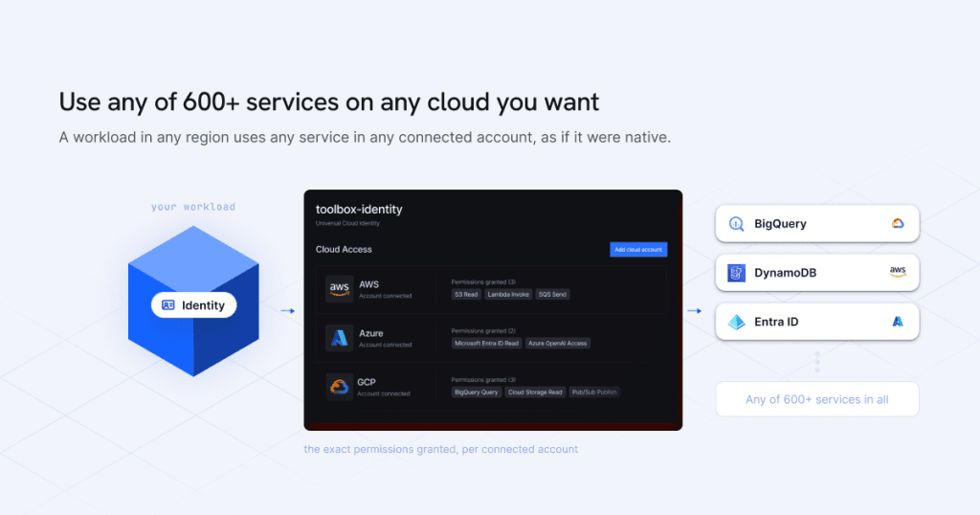980x515 pixels.
Task: Click the Azure logo icon in Cloud Access
Action: click(340, 338)
